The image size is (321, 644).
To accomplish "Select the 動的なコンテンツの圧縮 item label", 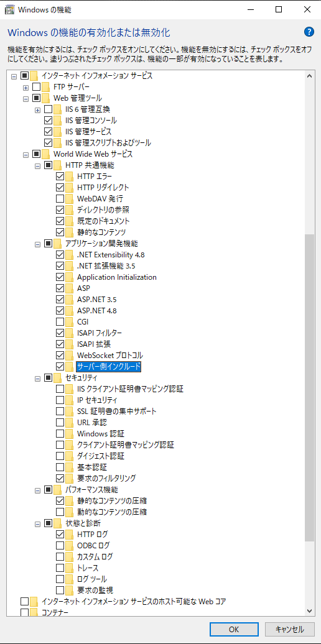I will click(112, 512).
